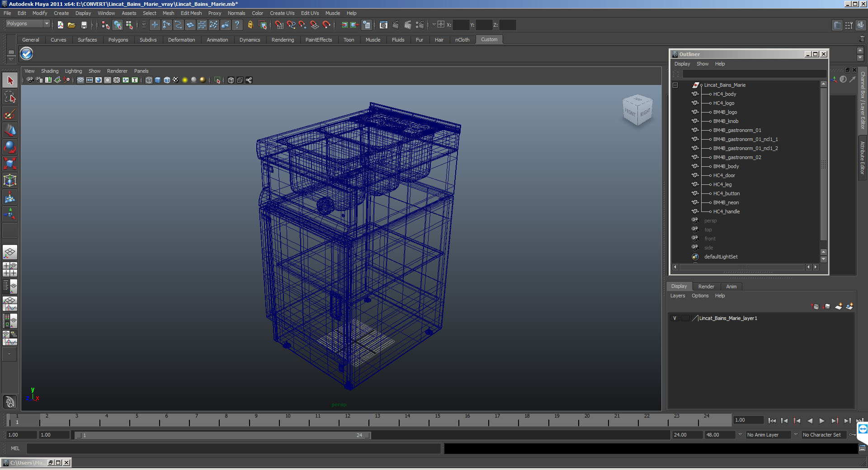
Task: Expand collapsed status line section marker
Action: coord(93,25)
